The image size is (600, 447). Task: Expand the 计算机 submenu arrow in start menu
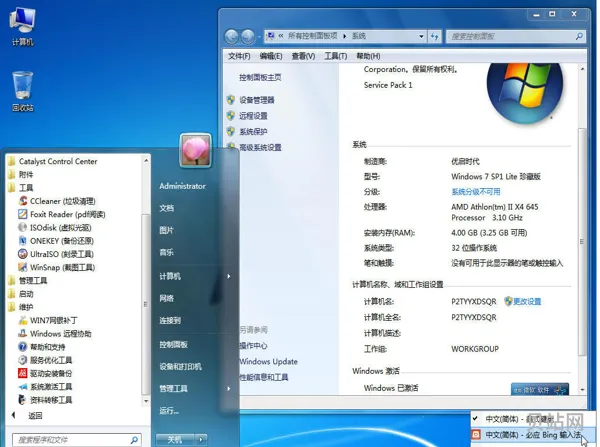coord(229,276)
